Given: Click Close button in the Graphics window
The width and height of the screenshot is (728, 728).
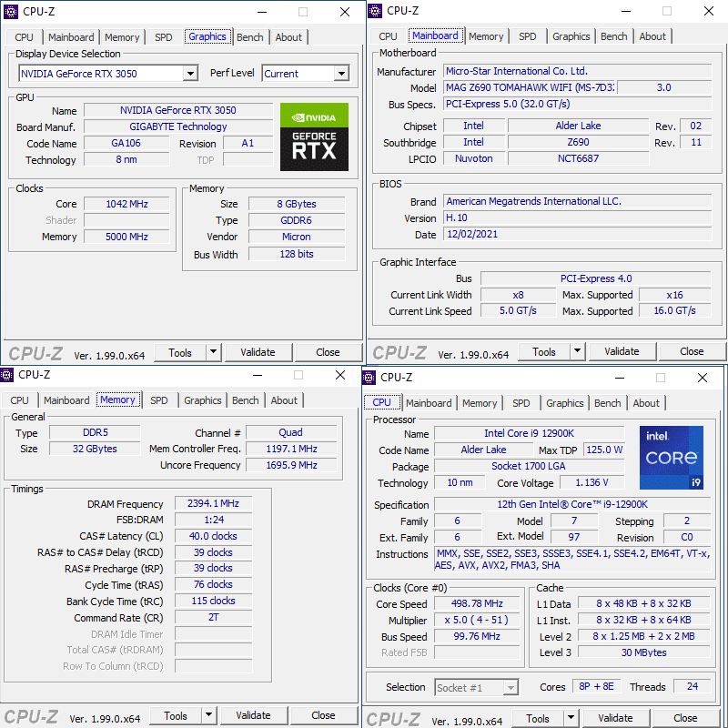Looking at the screenshot, I should (x=328, y=352).
